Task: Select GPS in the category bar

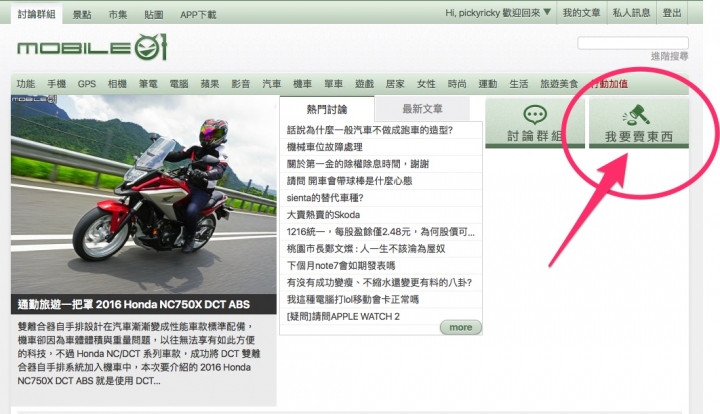Action: 87,84
